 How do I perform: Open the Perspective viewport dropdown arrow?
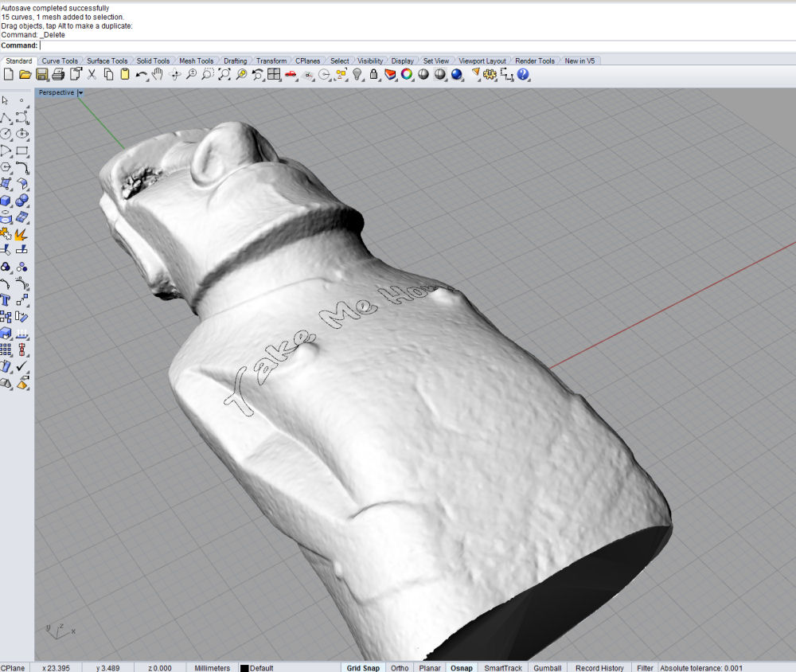80,92
